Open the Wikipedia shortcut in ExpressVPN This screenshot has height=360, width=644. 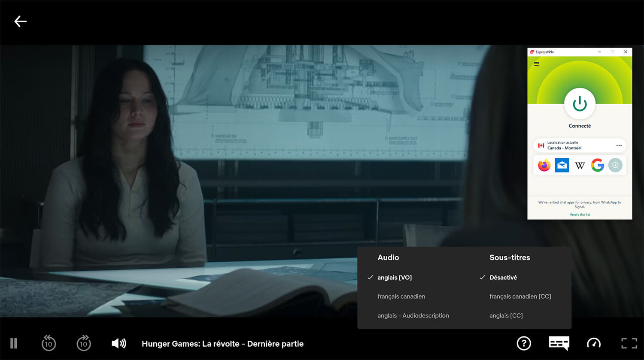580,166
